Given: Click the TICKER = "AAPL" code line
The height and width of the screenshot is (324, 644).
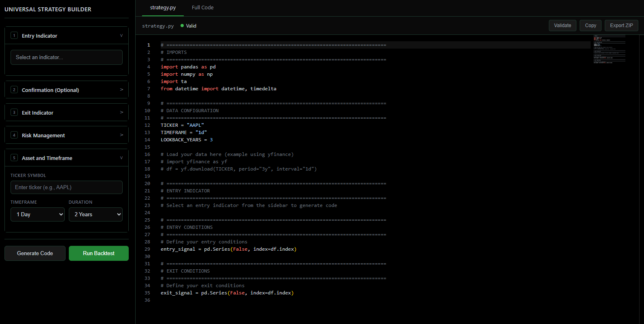Looking at the screenshot, I should tap(182, 125).
